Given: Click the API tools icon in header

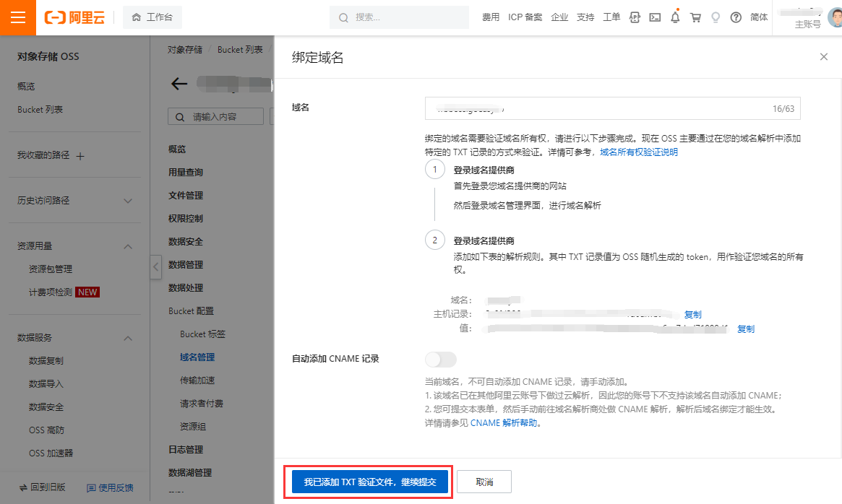Looking at the screenshot, I should [635, 17].
